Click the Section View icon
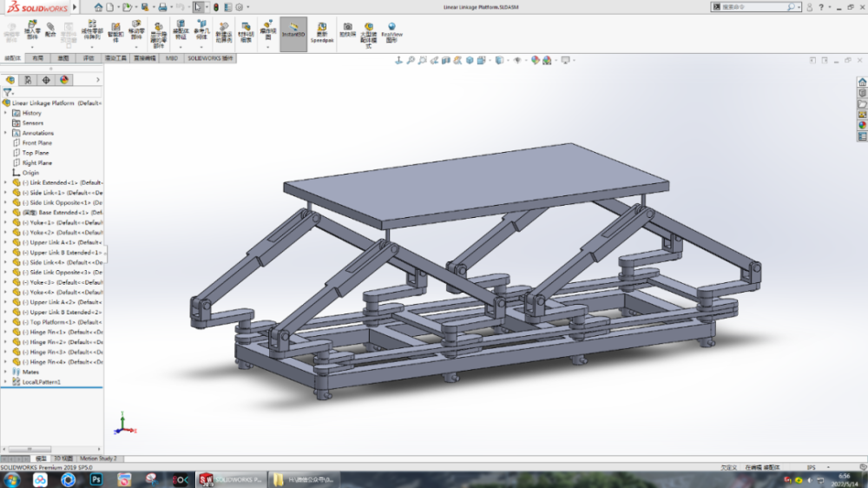Image resolution: width=868 pixels, height=488 pixels. click(445, 60)
